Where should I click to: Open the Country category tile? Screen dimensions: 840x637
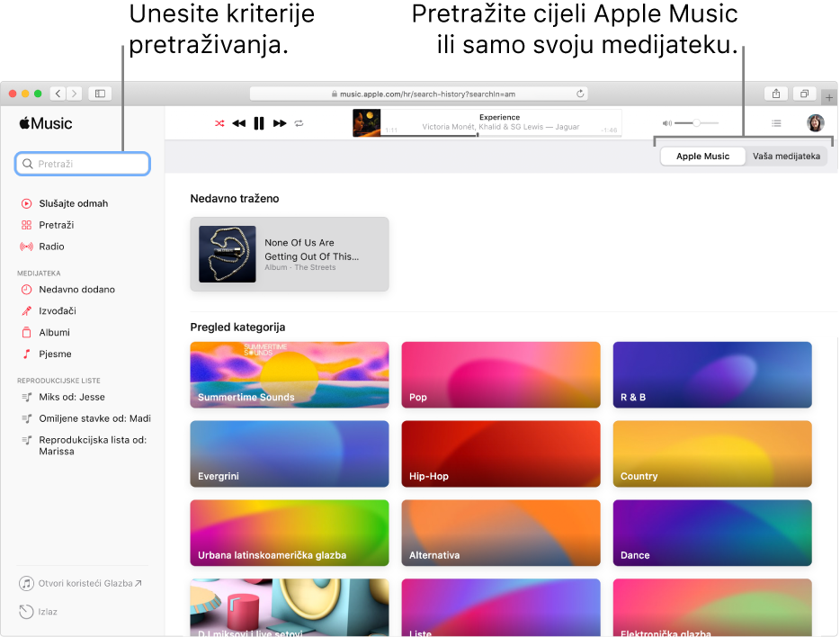click(712, 453)
